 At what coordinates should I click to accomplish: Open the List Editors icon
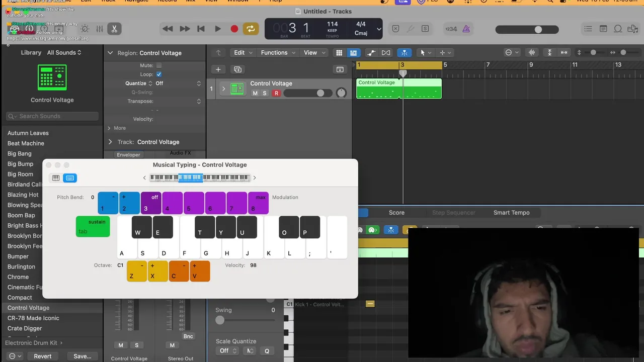(588, 29)
